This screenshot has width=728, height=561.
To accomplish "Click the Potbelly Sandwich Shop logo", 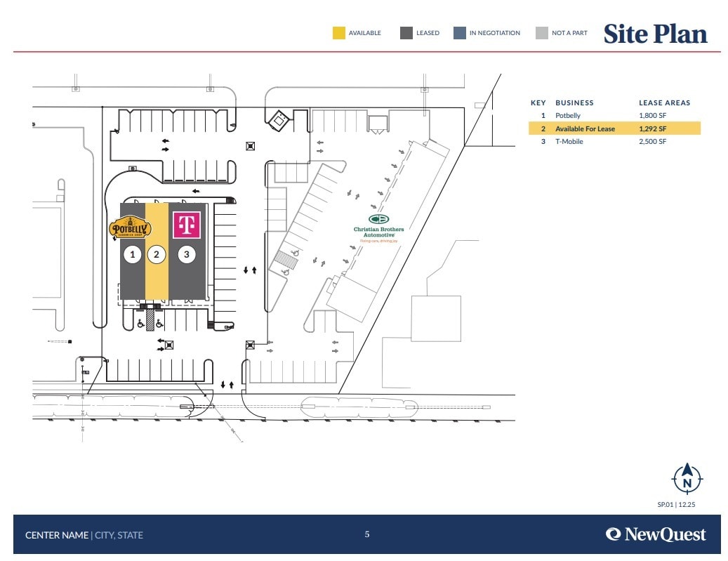I will 131,227.
